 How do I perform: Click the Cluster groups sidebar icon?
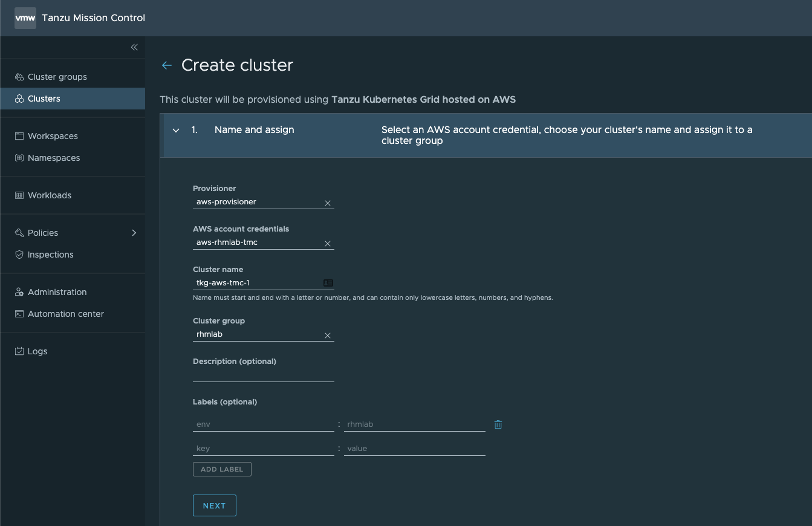19,77
